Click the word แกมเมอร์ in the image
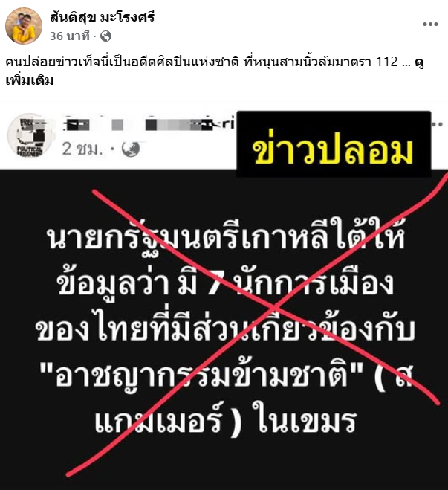The image size is (448, 490). (158, 419)
